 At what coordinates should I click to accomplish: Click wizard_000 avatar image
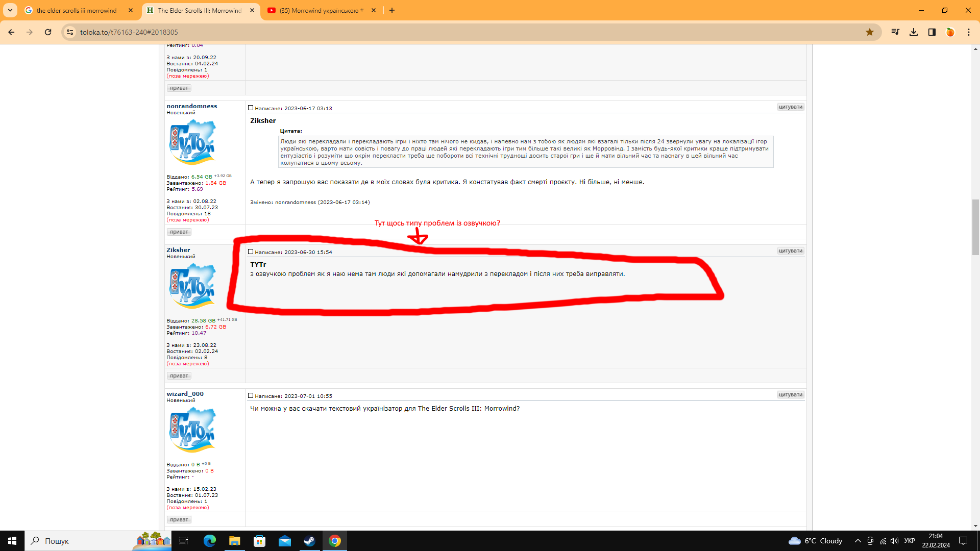click(192, 430)
